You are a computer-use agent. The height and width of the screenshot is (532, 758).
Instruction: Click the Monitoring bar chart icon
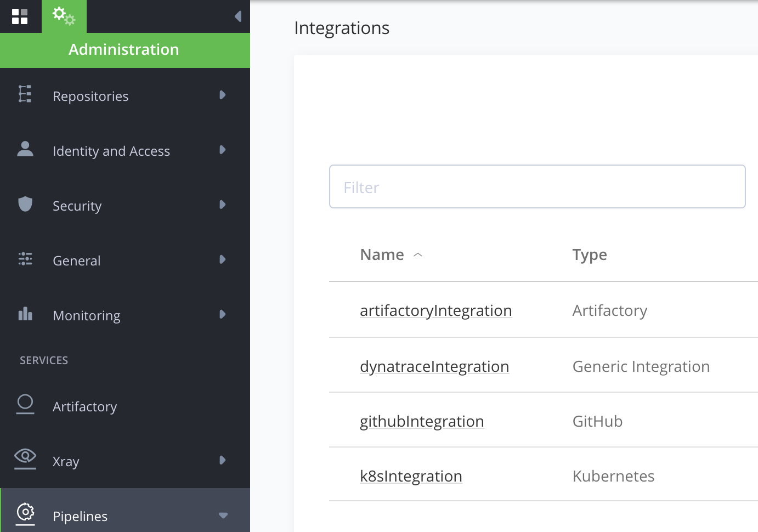[25, 314]
